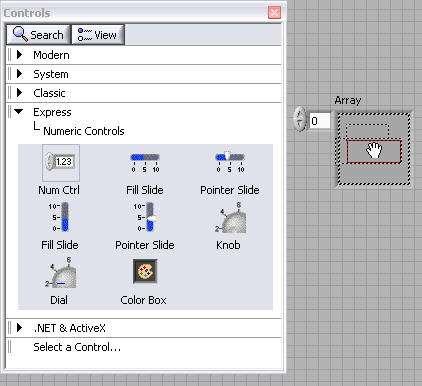The height and width of the screenshot is (386, 422).
Task: Click the Controls palette title bar
Action: 143,13
